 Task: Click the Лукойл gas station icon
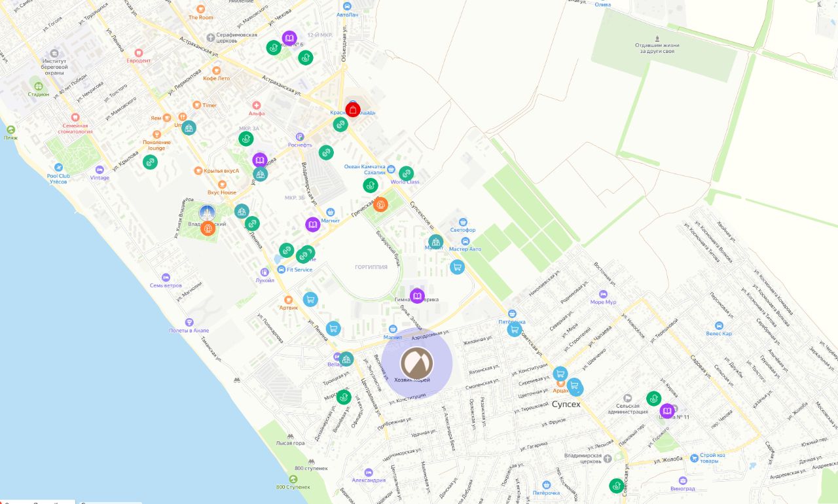click(x=264, y=272)
